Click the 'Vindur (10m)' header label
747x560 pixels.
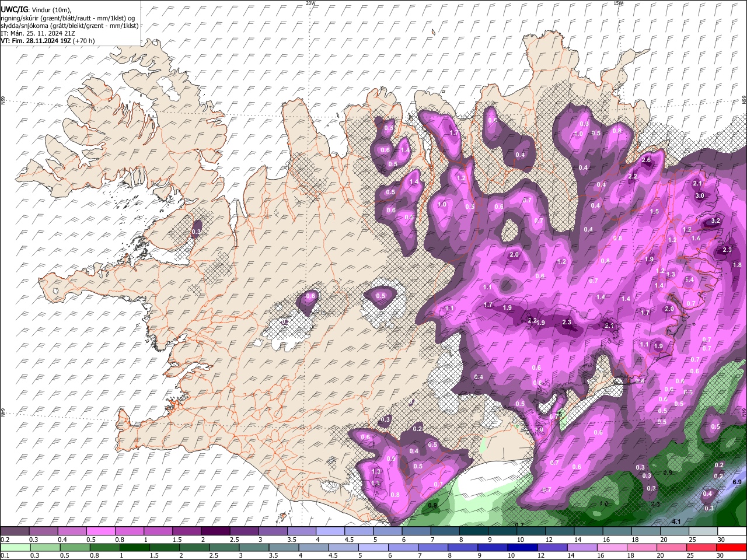click(51, 10)
